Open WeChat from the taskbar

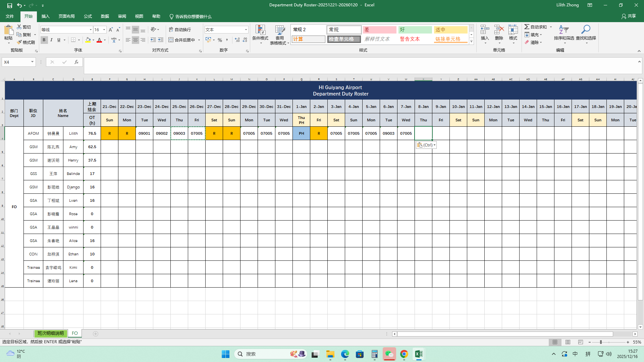(x=389, y=354)
